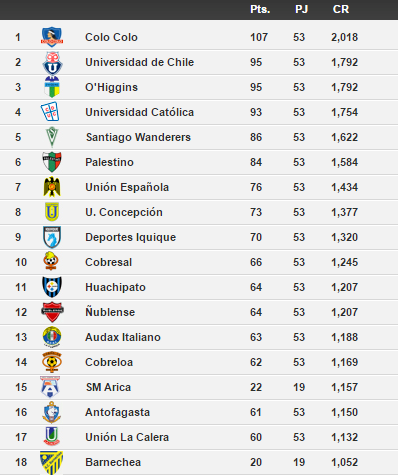
Task: Click the SM Arica team name
Action: click(108, 387)
